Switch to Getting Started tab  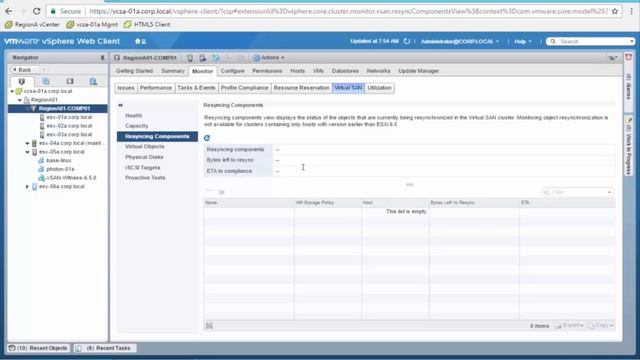[134, 71]
